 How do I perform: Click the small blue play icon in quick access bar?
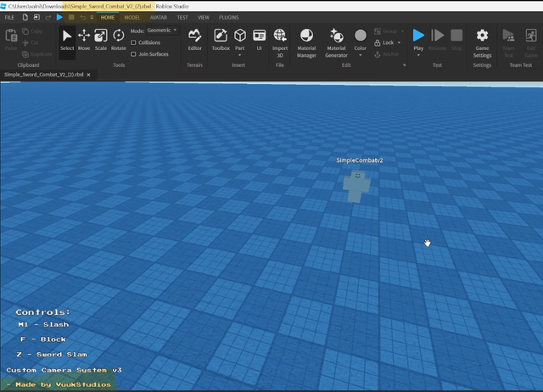59,17
